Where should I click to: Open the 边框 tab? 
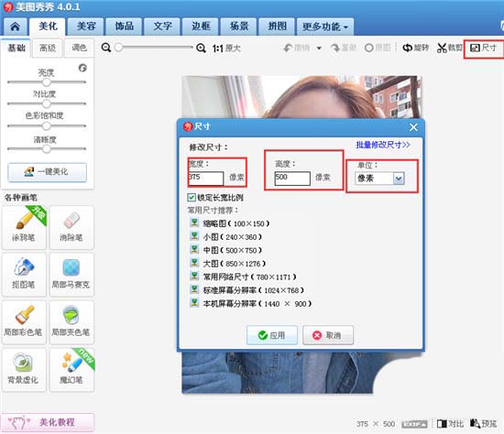(201, 27)
